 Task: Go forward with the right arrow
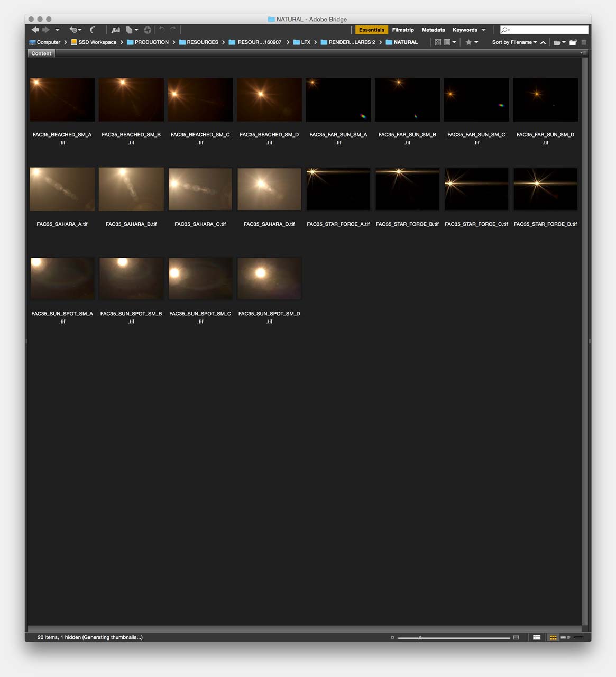tap(46, 30)
